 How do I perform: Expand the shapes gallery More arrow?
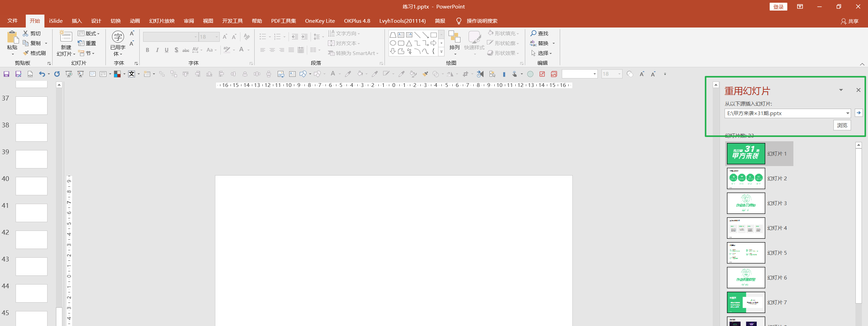(x=441, y=51)
